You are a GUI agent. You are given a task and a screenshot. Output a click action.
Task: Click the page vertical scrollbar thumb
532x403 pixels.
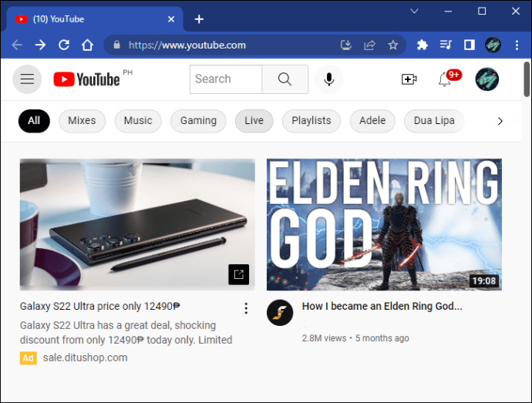tap(527, 79)
